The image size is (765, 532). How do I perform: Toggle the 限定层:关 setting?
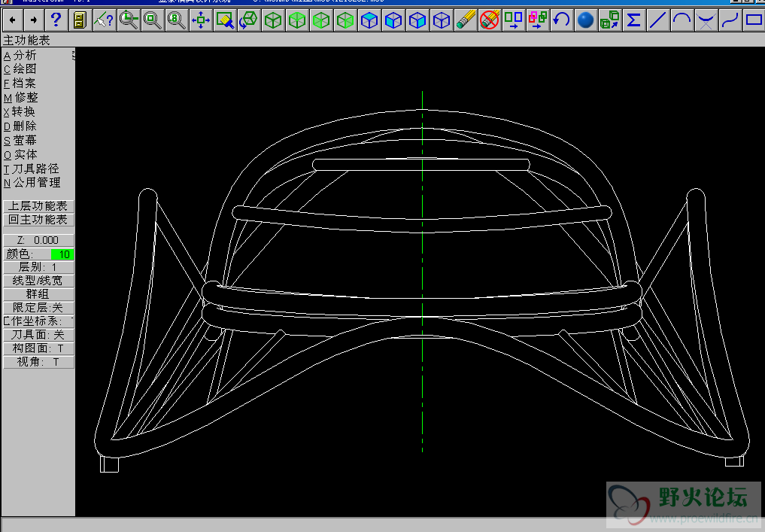tap(38, 308)
